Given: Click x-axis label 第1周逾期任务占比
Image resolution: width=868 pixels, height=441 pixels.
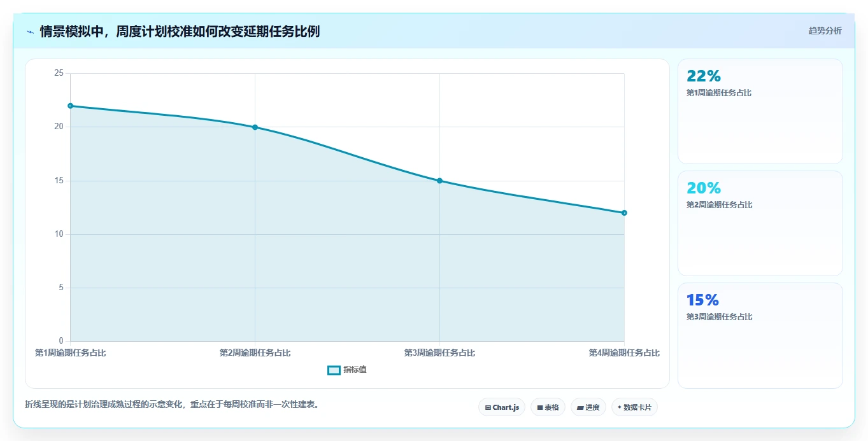Looking at the screenshot, I should coord(71,353).
